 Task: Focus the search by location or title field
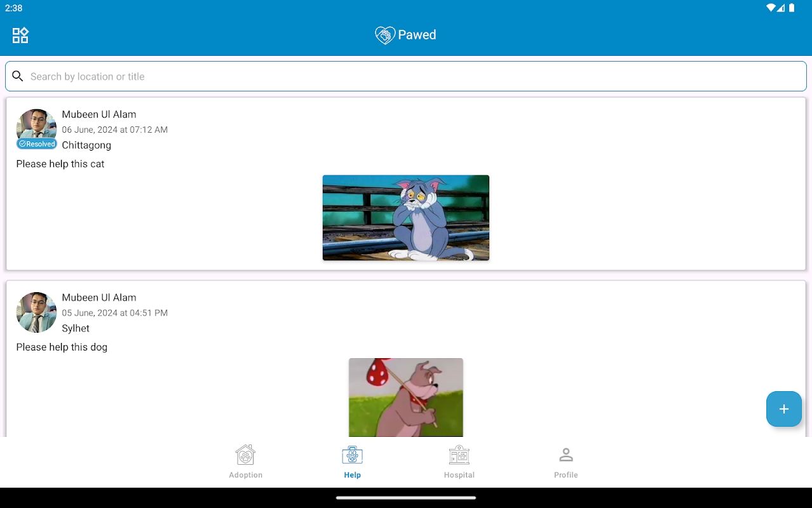click(x=406, y=76)
